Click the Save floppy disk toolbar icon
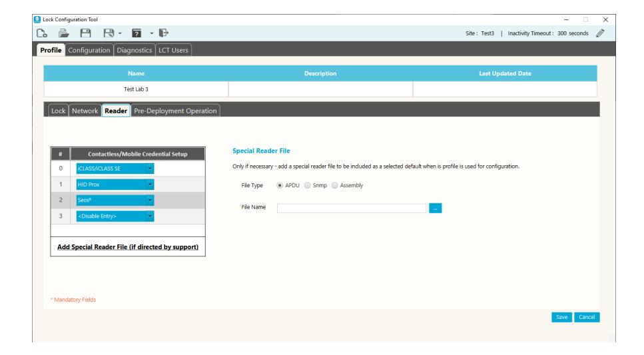This screenshot has width=644, height=355. (85, 33)
